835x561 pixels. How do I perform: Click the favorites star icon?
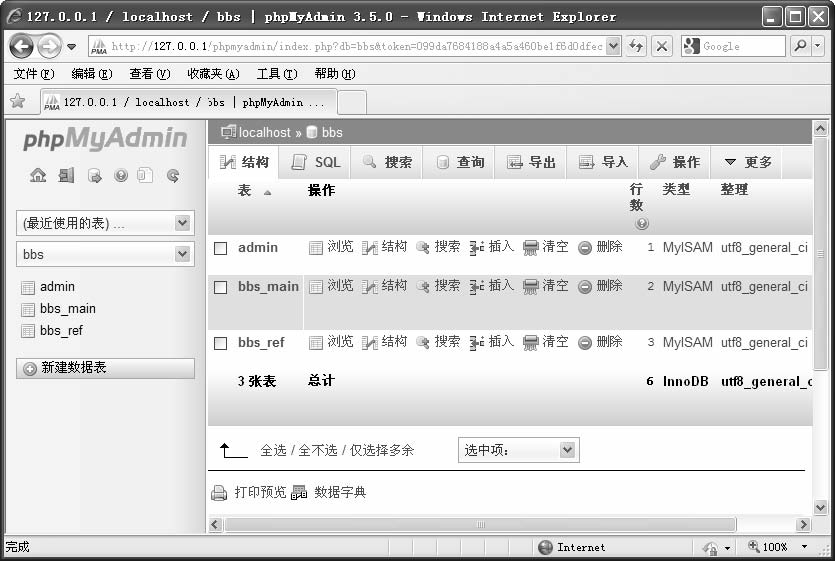click(18, 101)
